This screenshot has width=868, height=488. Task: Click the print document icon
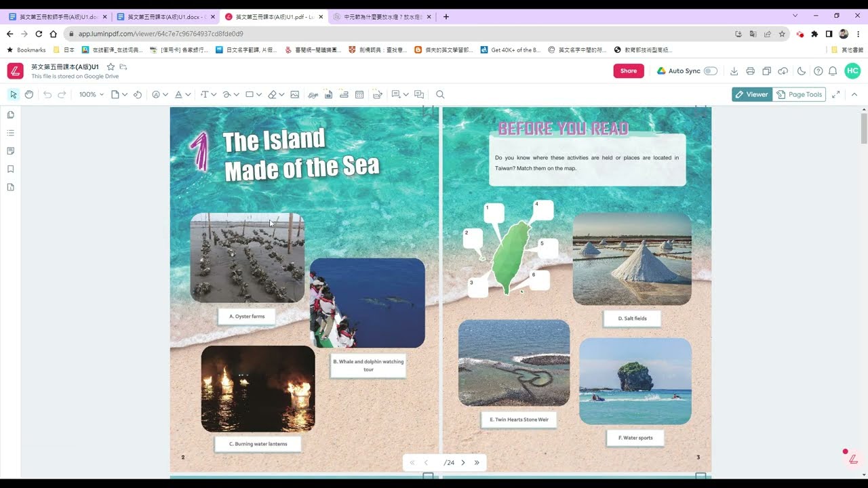[x=750, y=71]
